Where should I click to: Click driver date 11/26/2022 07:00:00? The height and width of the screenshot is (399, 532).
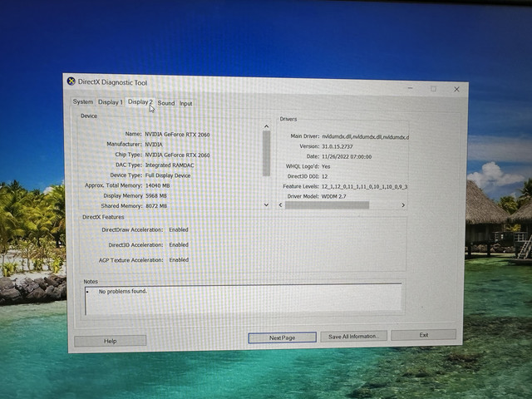(x=347, y=157)
